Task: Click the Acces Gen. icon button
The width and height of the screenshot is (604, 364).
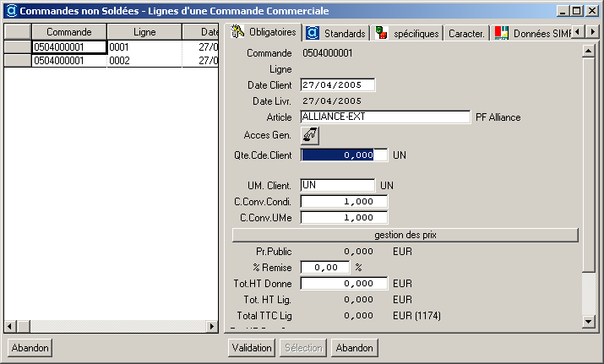Action: tap(310, 134)
